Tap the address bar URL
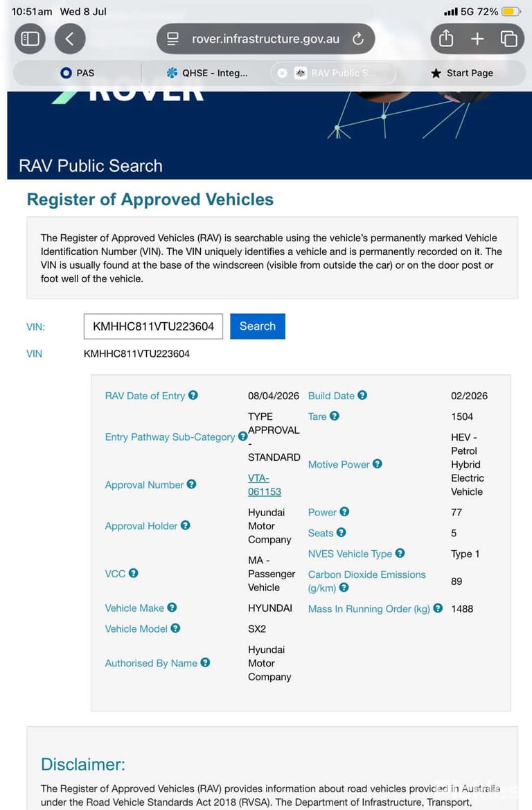Screen dimensions: 532x810 coord(265,39)
